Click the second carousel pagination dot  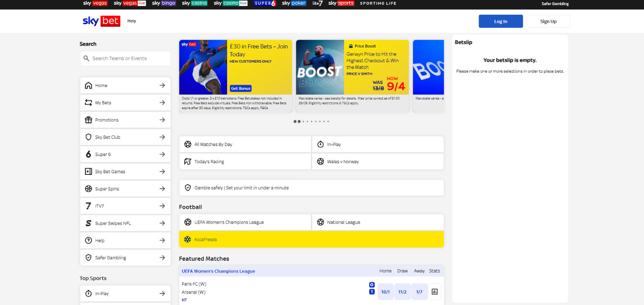click(299, 122)
